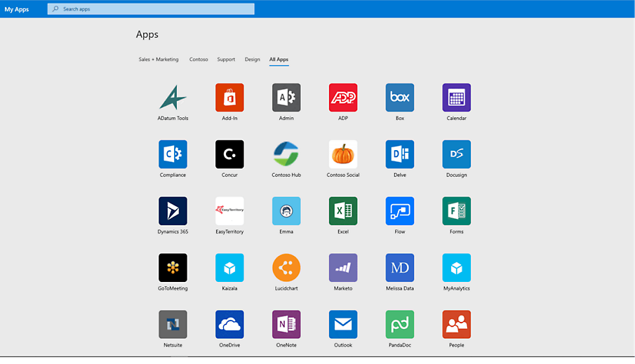
Task: Open the Docusign app
Action: 457,154
